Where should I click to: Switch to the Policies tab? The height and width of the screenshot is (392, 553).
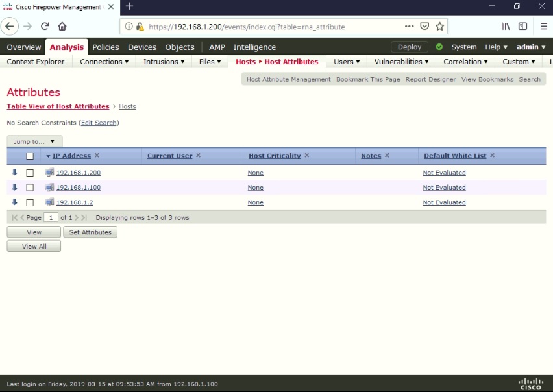click(x=105, y=47)
